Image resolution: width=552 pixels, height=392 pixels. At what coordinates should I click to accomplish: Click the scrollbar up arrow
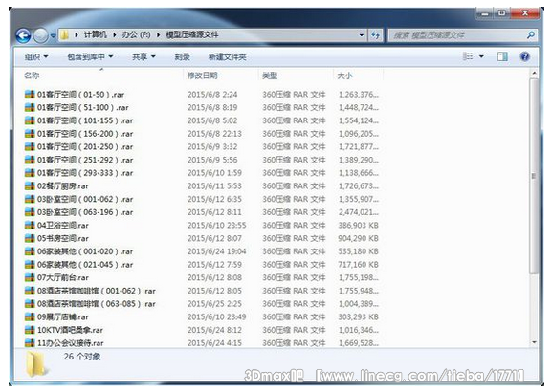534,74
